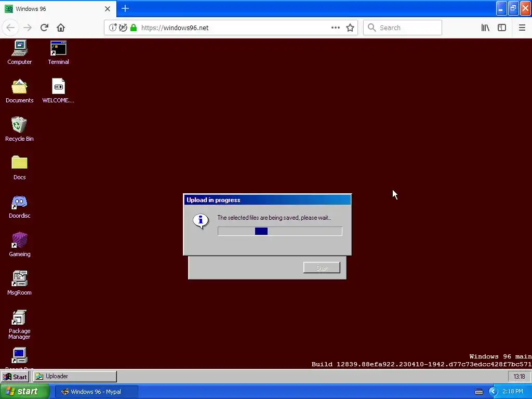Launch the Doordisc shortcut
The width and height of the screenshot is (532, 399).
(x=19, y=206)
